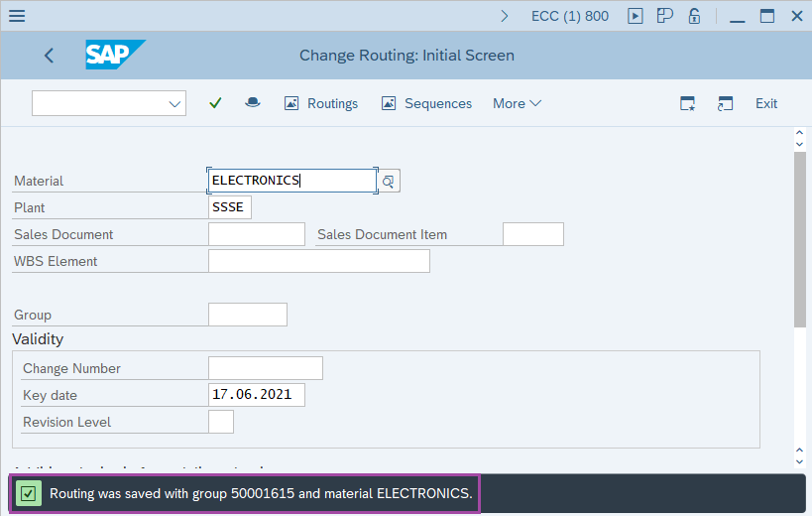Open Material search help icon
Image resolution: width=812 pixels, height=516 pixels.
pyautogui.click(x=389, y=181)
